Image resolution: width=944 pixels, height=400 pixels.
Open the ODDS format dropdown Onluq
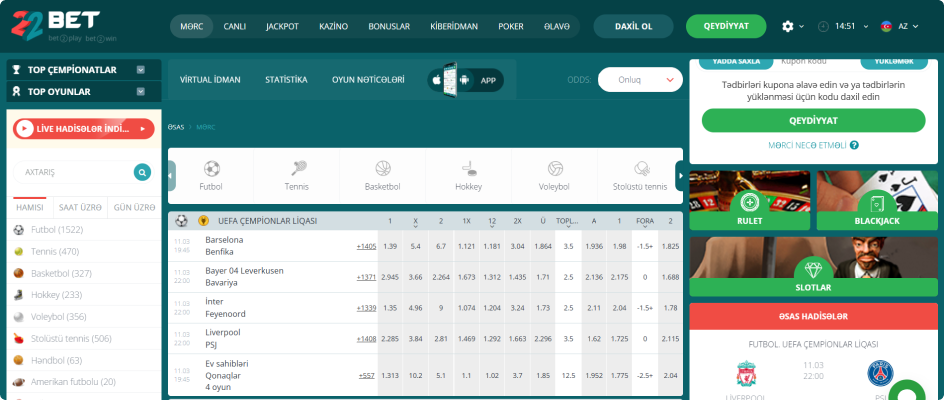coord(640,80)
